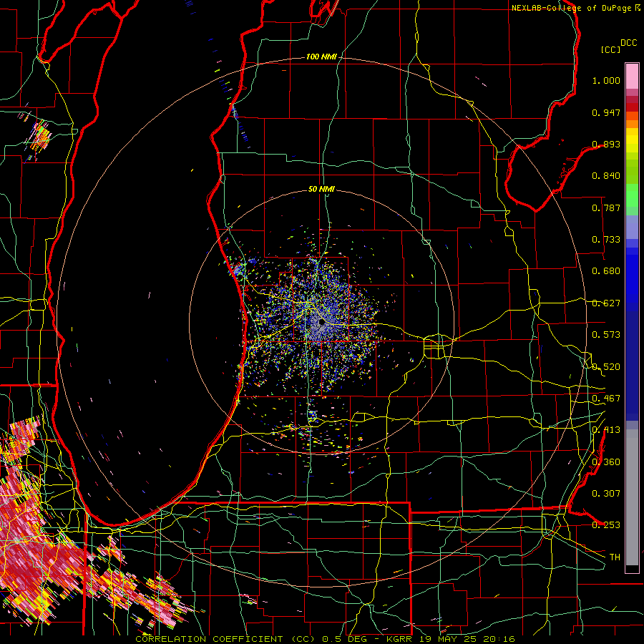Click the KGRR radar site center dot
Viewport: 644px width, 644px height.
322,323
